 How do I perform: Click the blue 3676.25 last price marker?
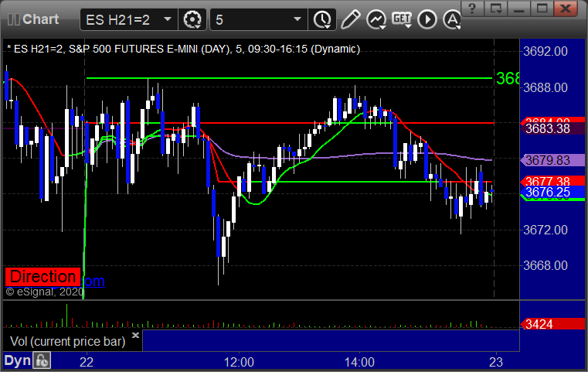(x=552, y=193)
